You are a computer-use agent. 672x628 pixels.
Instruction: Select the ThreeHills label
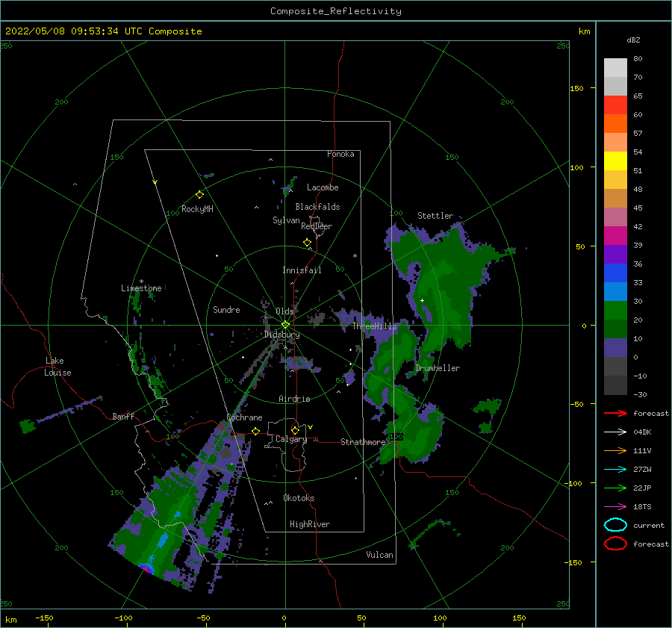click(x=374, y=326)
